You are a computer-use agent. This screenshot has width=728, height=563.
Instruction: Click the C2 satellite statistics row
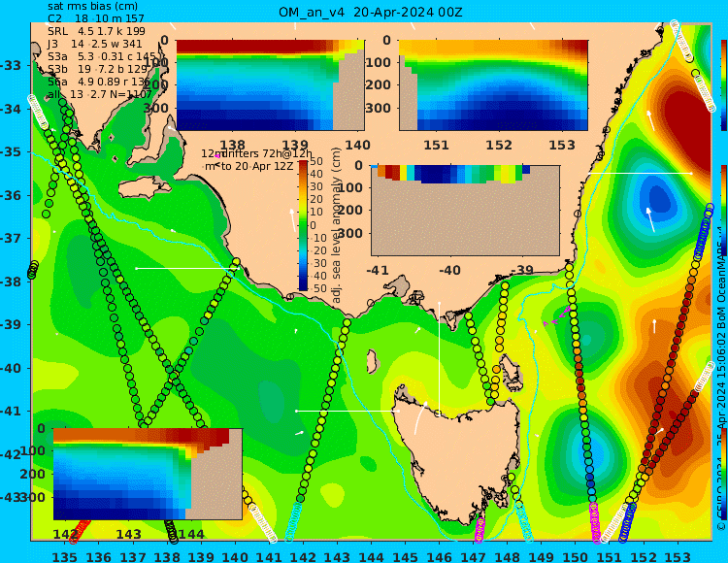click(x=96, y=18)
